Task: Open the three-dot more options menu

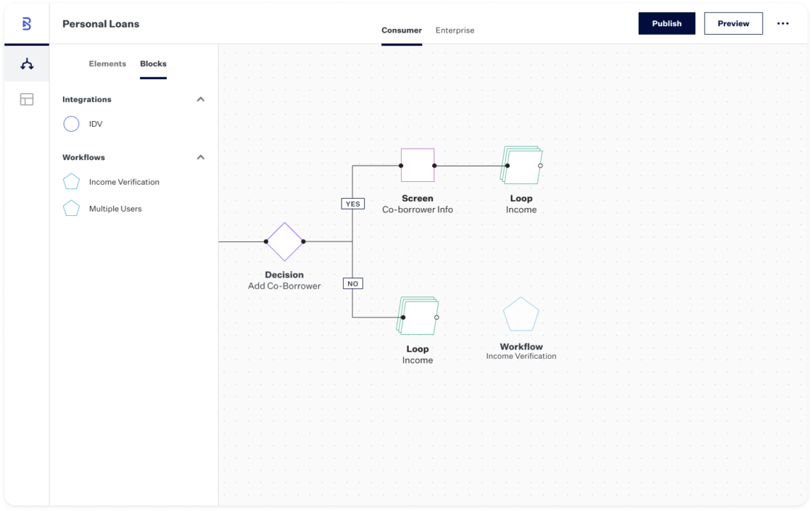Action: pyautogui.click(x=782, y=24)
